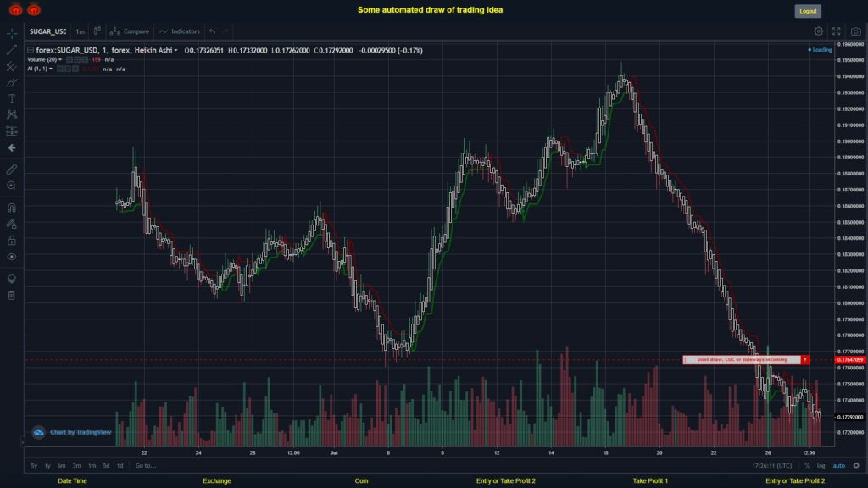Click the Logout button
868x488 pixels.
pyautogui.click(x=808, y=11)
